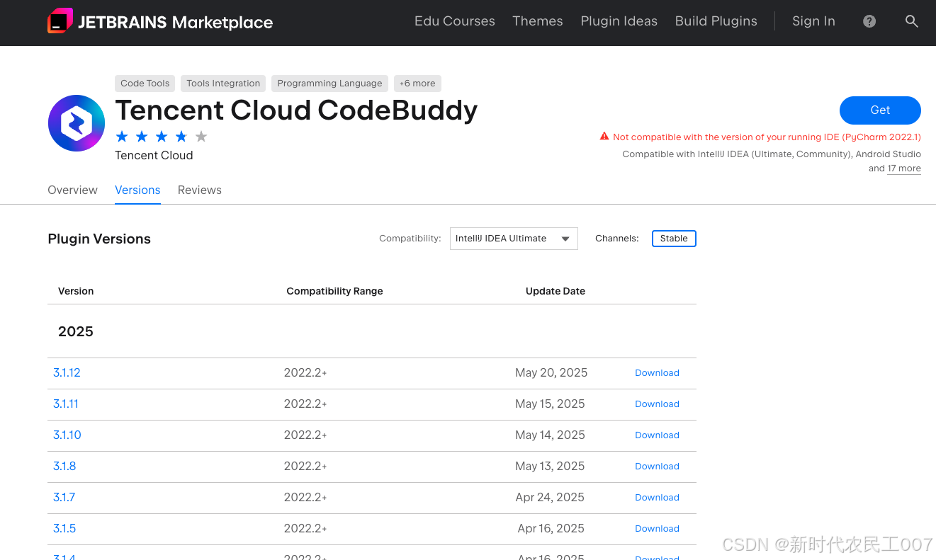Open the Compatibility IntelliJ IDEA Ultimate dropdown
Image resolution: width=936 pixels, height=560 pixels.
click(514, 239)
